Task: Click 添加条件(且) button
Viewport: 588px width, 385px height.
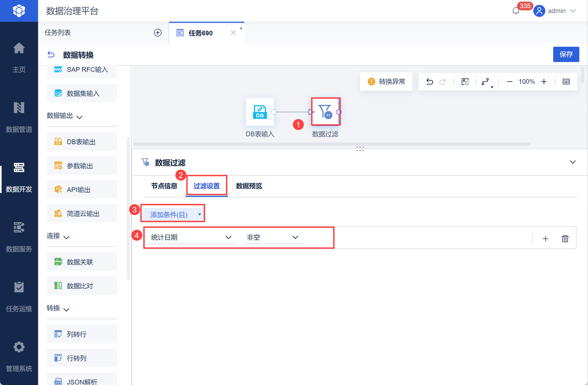Action: [x=168, y=215]
